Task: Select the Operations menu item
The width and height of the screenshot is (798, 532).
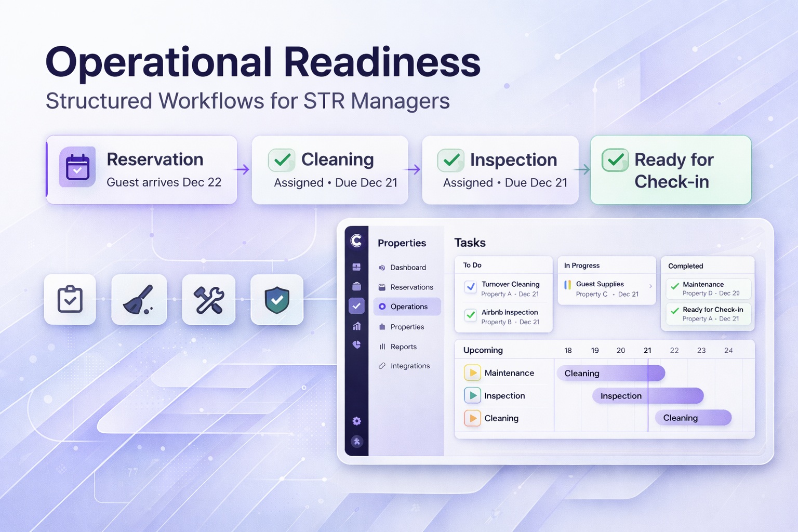Action: tap(408, 307)
